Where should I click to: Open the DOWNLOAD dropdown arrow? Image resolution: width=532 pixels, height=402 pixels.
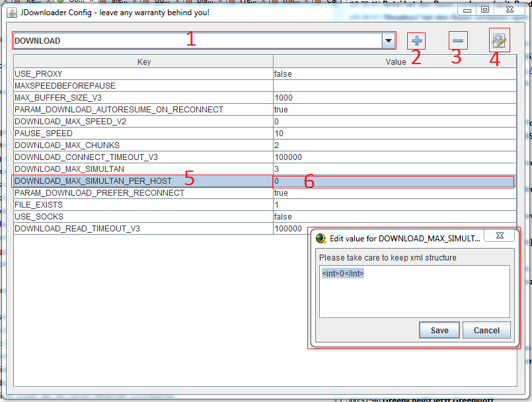(388, 40)
